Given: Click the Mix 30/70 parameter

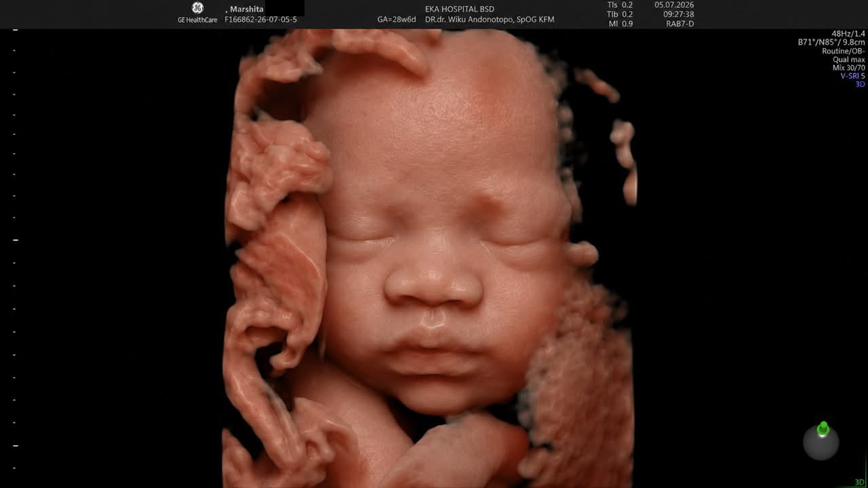Looking at the screenshot, I should (x=849, y=68).
